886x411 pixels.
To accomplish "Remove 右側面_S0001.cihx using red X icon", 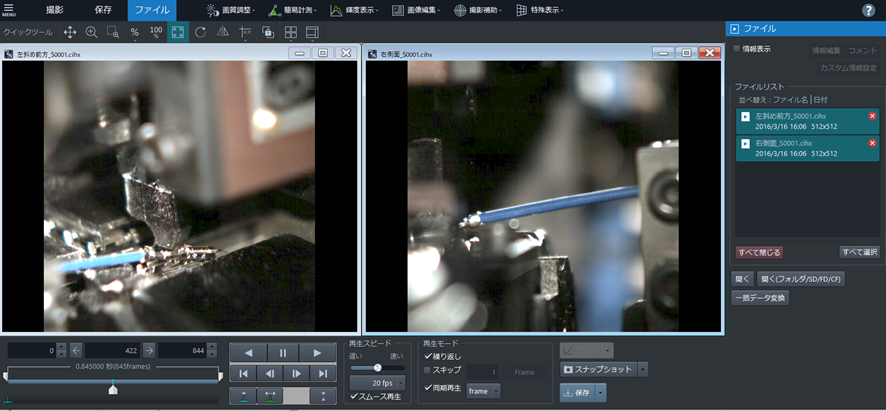I will [872, 143].
